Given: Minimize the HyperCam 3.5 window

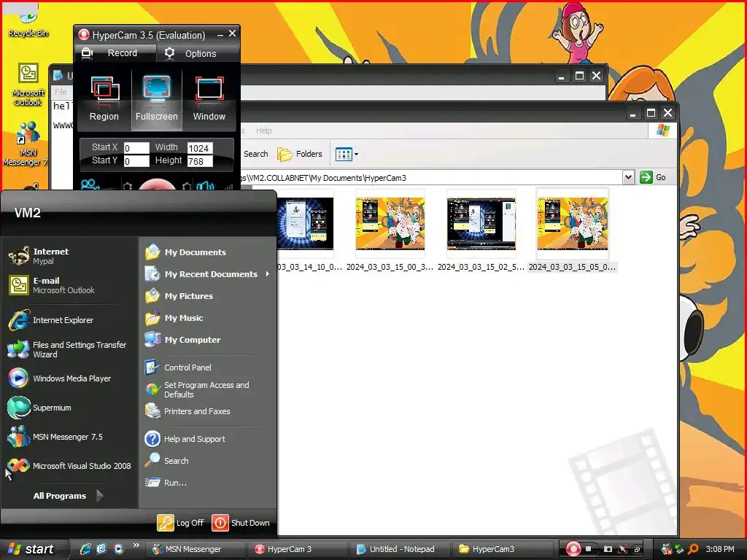Looking at the screenshot, I should (220, 35).
